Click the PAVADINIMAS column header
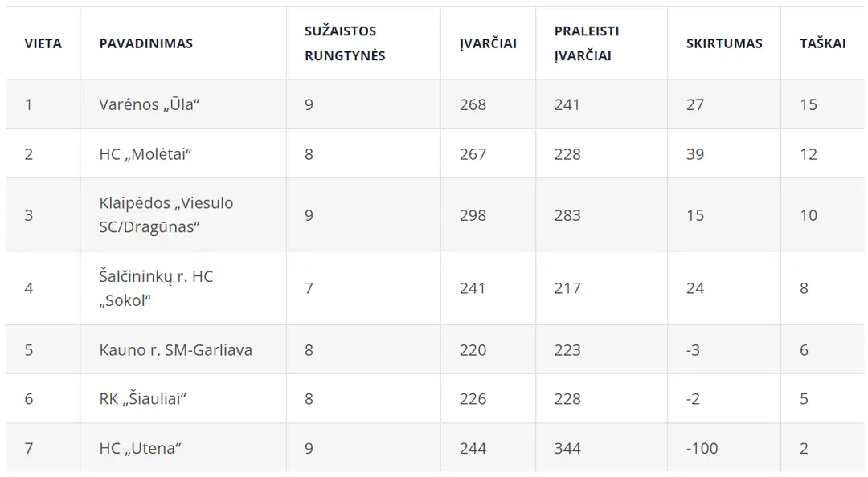The image size is (868, 477). point(146,43)
